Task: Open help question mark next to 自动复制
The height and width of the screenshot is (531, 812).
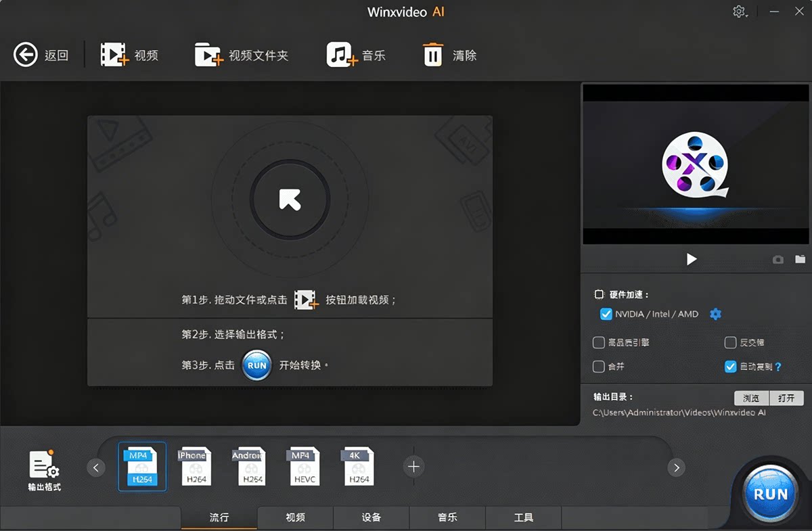Action: (778, 367)
